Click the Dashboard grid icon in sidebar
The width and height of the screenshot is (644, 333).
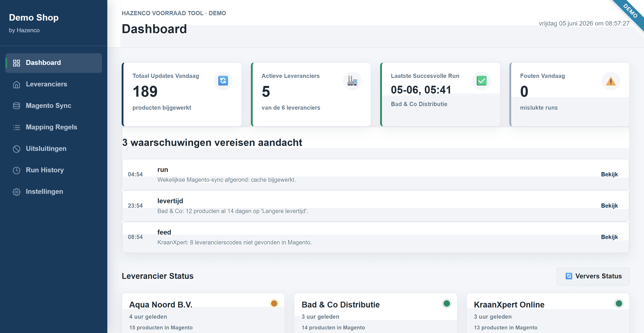pos(17,63)
